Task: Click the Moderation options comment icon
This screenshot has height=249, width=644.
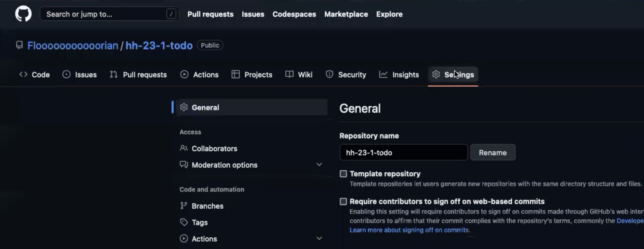Action: coord(184,165)
